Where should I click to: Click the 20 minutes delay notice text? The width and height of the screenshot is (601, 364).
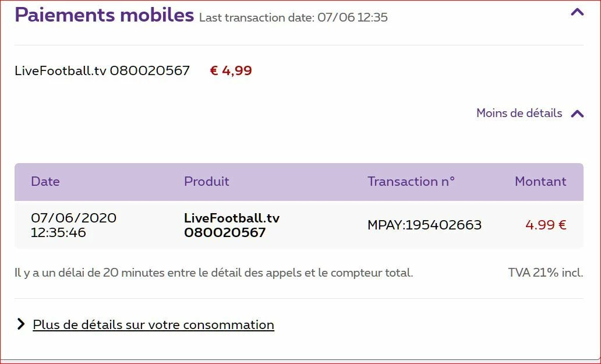pos(214,273)
